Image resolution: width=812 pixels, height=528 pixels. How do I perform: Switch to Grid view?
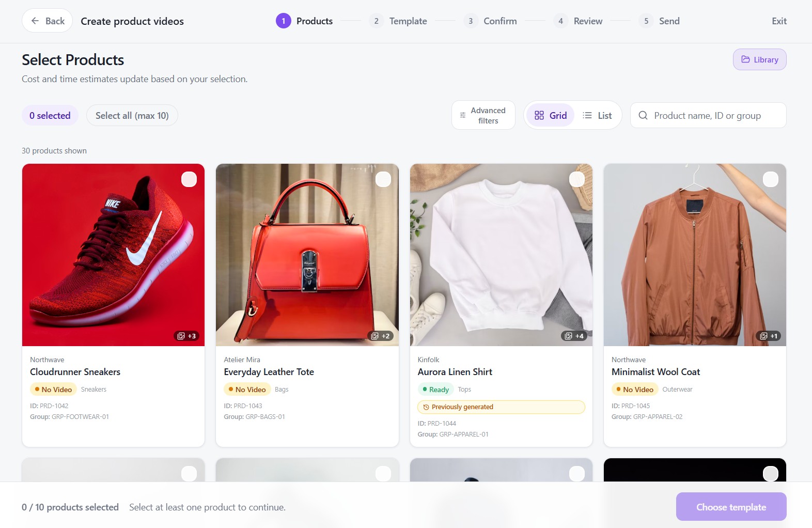(x=551, y=115)
